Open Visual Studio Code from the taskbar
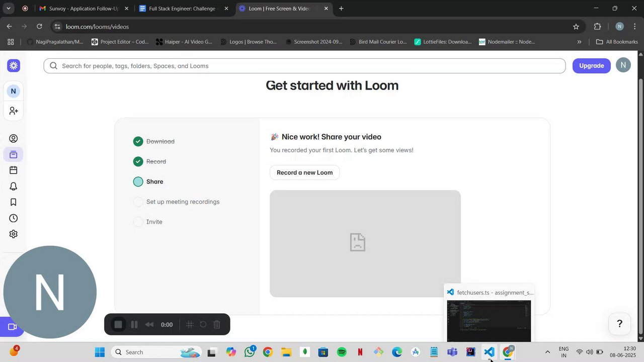 tap(489, 352)
